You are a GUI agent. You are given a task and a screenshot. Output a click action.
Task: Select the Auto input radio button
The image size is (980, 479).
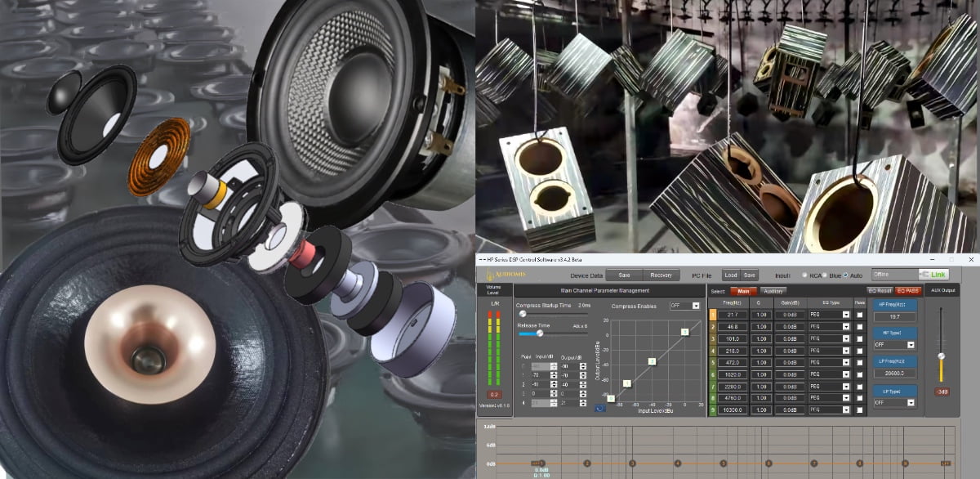845,275
